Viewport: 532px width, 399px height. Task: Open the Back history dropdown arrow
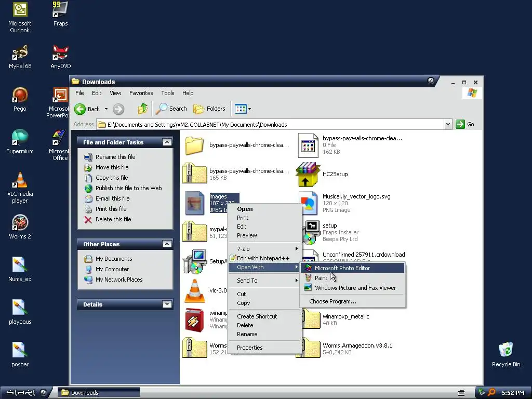(x=106, y=109)
